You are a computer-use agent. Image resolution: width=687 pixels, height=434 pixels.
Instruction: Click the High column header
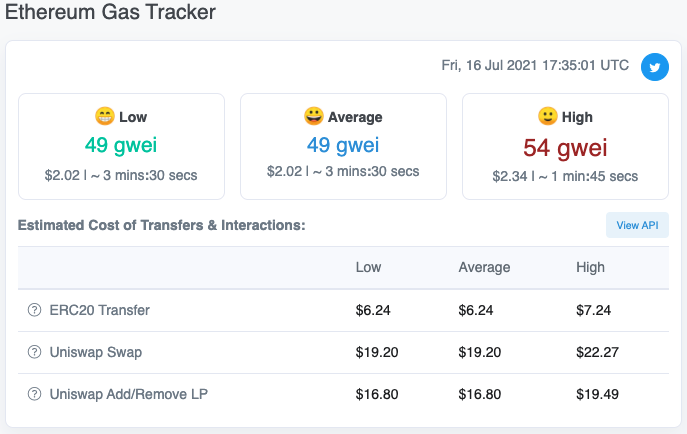click(590, 267)
